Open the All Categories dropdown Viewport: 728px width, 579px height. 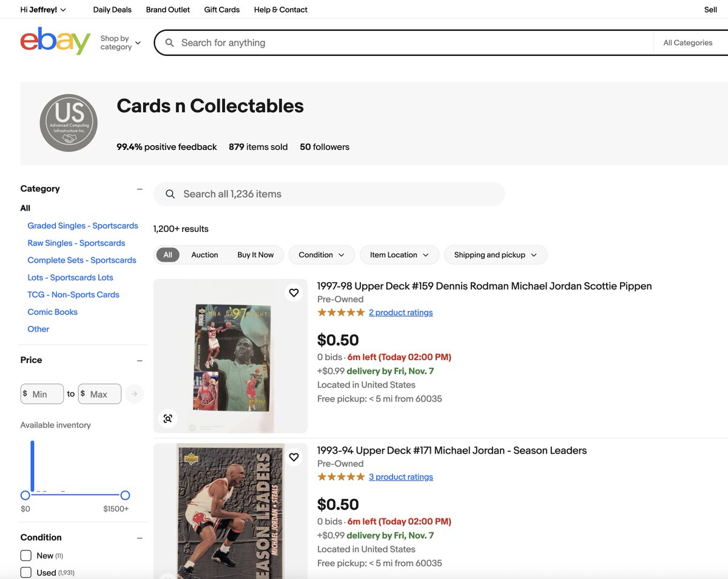[x=688, y=42]
